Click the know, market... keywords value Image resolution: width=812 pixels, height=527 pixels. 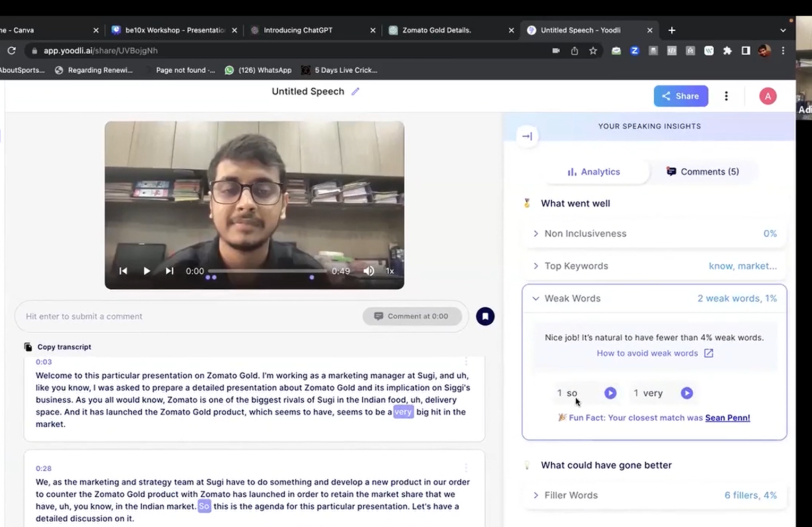[x=743, y=266]
